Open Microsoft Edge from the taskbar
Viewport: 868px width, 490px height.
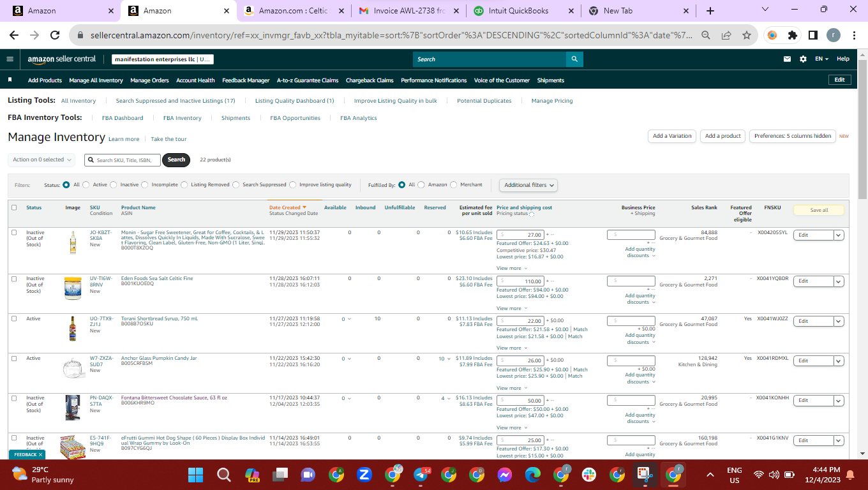click(x=533, y=475)
